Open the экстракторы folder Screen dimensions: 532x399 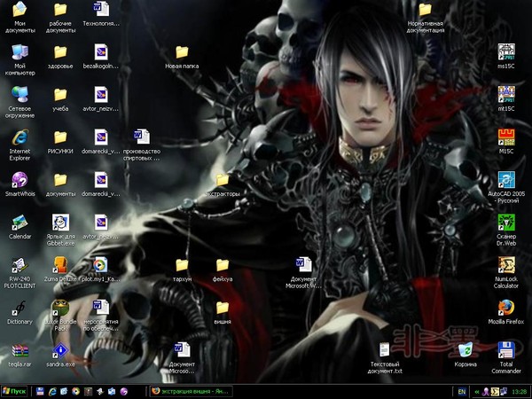point(223,184)
